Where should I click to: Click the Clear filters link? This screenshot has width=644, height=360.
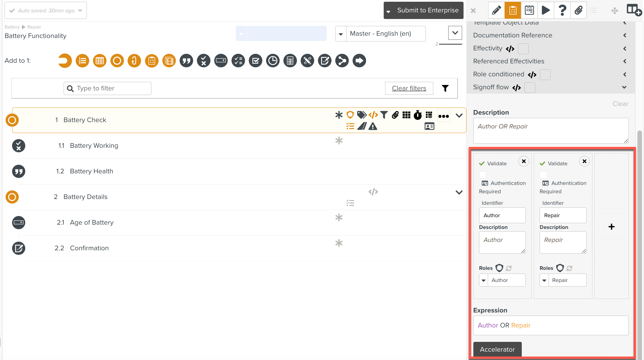(x=409, y=88)
